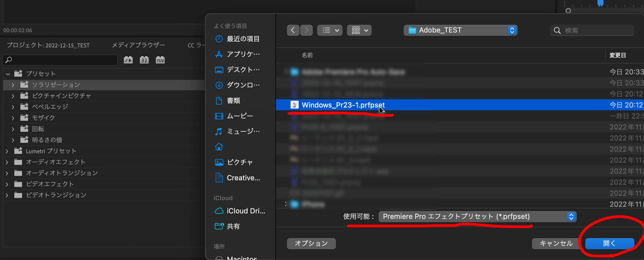The image size is (644, 260).
Task: Expand the Lumetri プリセット folder
Action: pyautogui.click(x=7, y=151)
